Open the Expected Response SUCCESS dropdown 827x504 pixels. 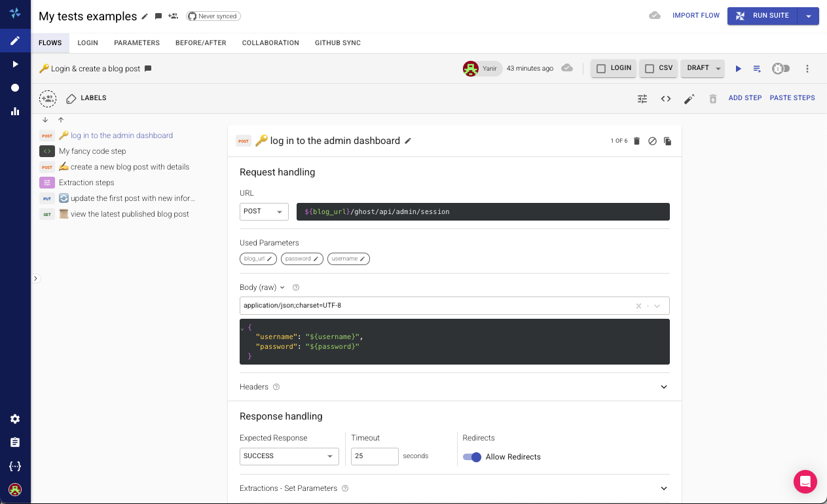tap(289, 456)
